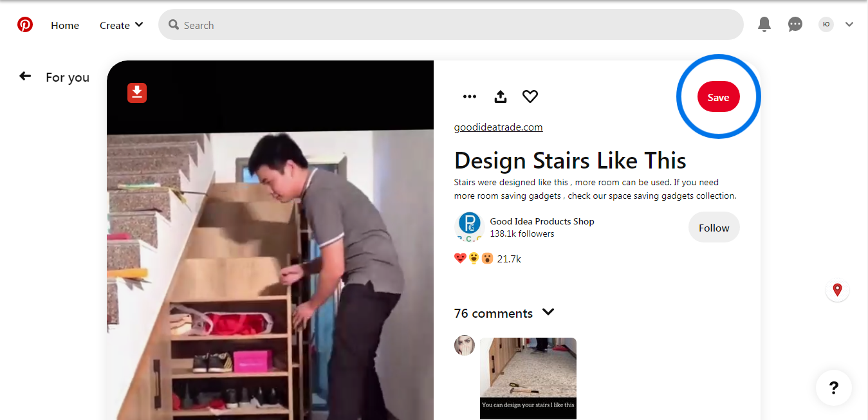868x420 pixels.
Task: Open the goodideatrade.com link
Action: click(x=499, y=127)
